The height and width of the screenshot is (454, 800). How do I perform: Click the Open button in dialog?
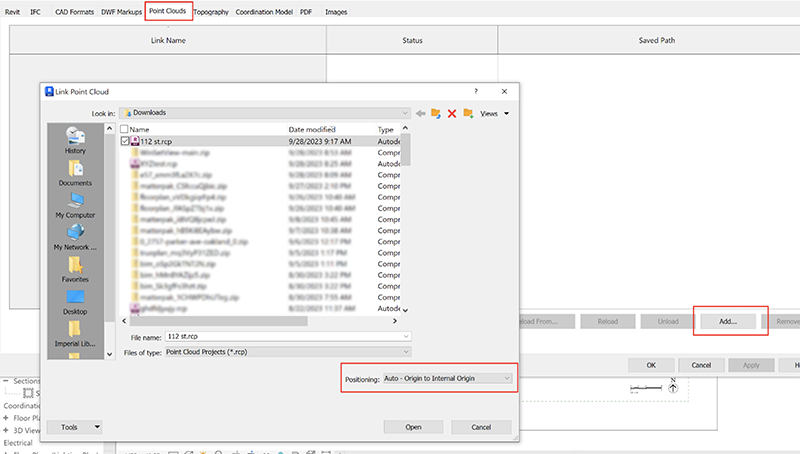pyautogui.click(x=413, y=426)
